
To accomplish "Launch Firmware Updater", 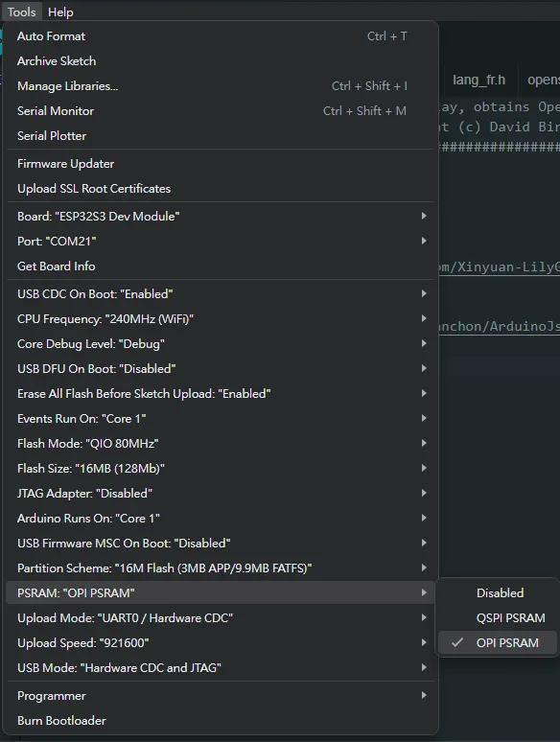I will click(221, 164).
